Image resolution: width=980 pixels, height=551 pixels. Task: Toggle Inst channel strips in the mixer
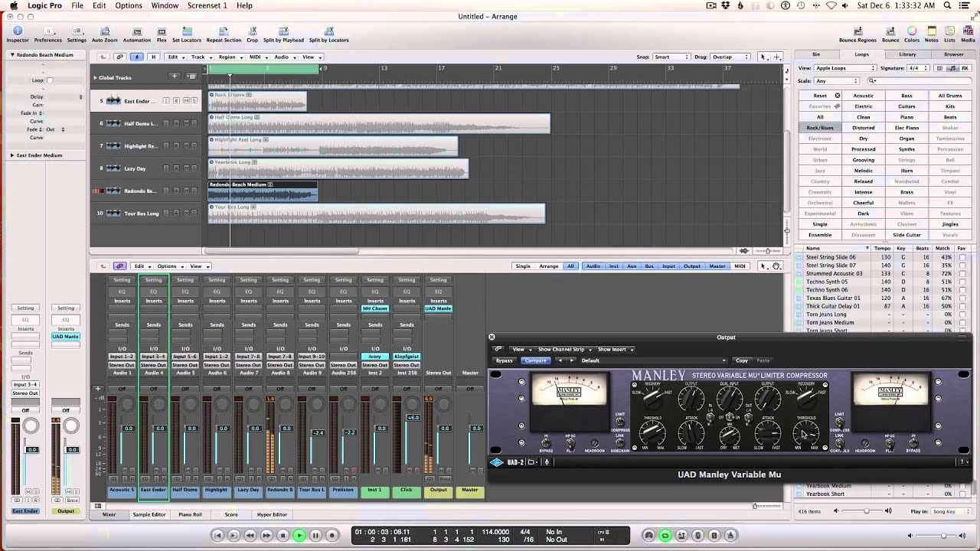pos(614,266)
